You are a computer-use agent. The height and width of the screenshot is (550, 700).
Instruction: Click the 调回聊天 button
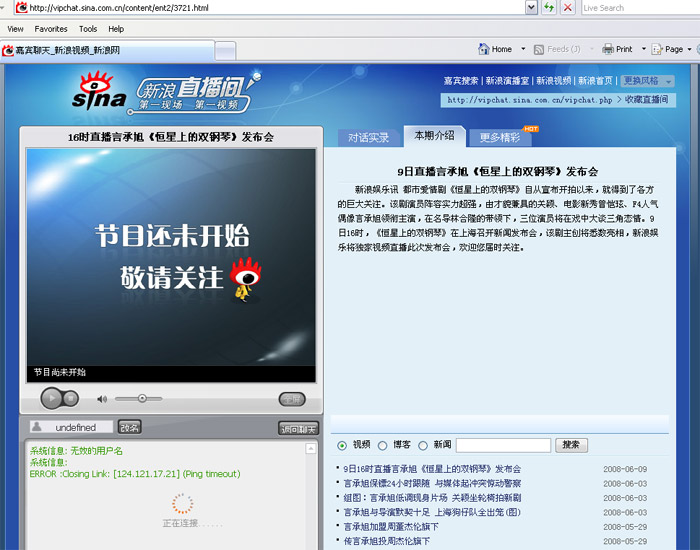[298, 429]
